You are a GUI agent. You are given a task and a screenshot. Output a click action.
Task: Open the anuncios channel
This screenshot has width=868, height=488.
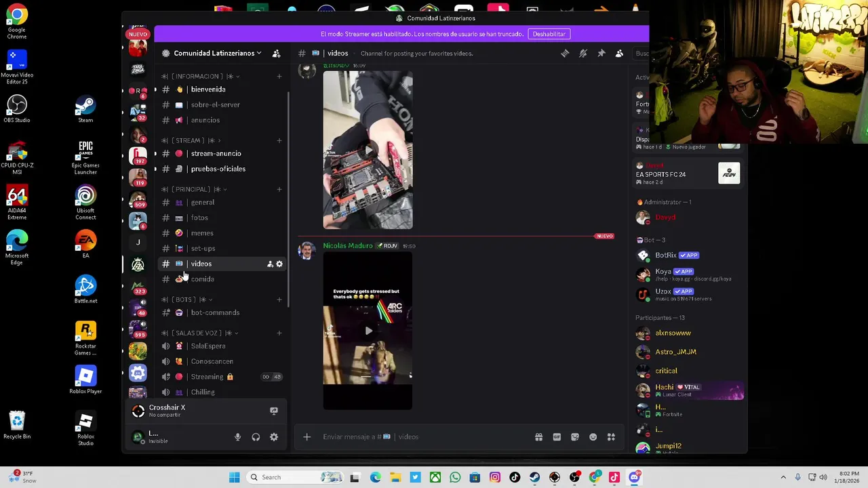pyautogui.click(x=222, y=120)
